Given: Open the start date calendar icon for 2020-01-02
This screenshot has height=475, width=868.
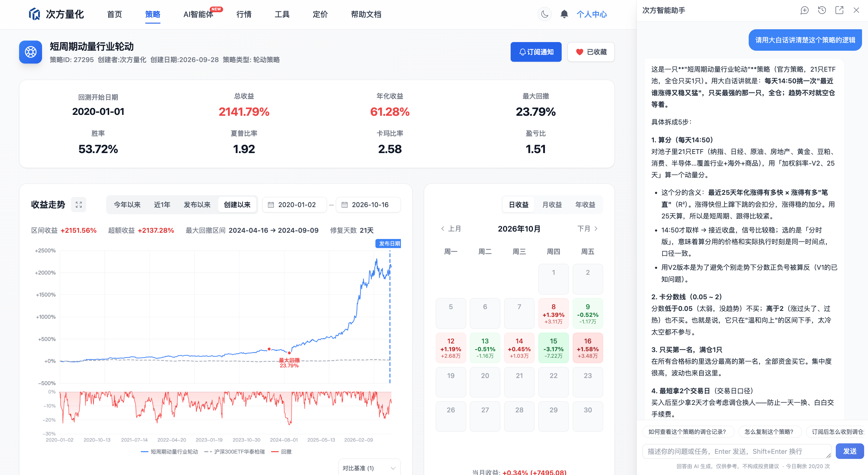Looking at the screenshot, I should [271, 205].
